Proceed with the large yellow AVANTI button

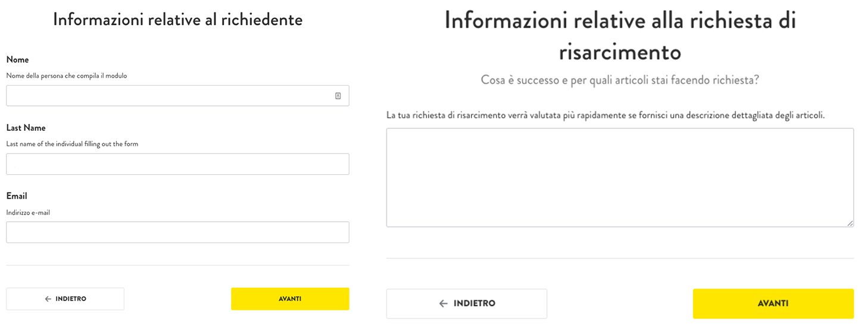(773, 304)
